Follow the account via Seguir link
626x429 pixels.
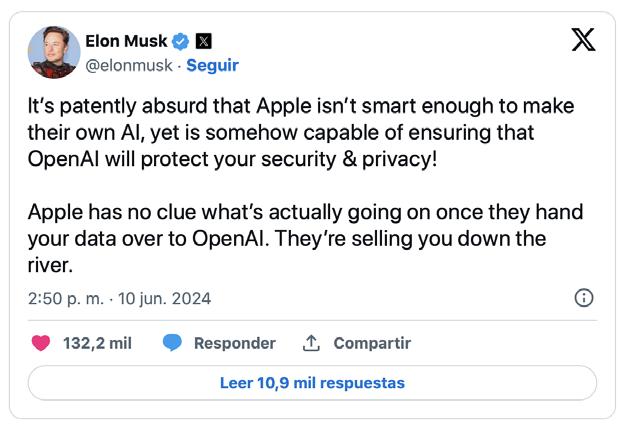click(212, 65)
